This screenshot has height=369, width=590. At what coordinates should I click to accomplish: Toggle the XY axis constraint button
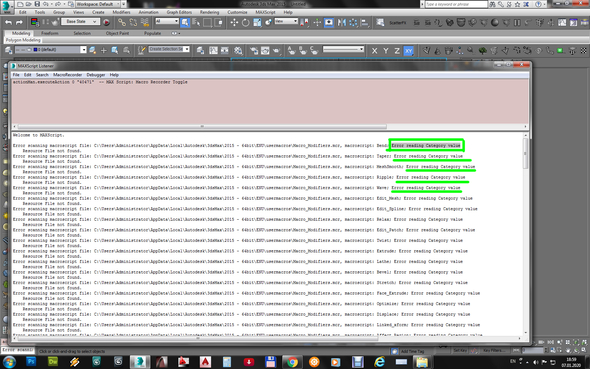tap(408, 50)
